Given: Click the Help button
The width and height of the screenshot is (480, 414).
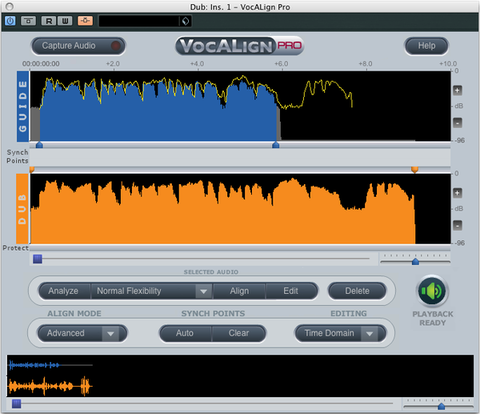Looking at the screenshot, I should click(x=426, y=46).
